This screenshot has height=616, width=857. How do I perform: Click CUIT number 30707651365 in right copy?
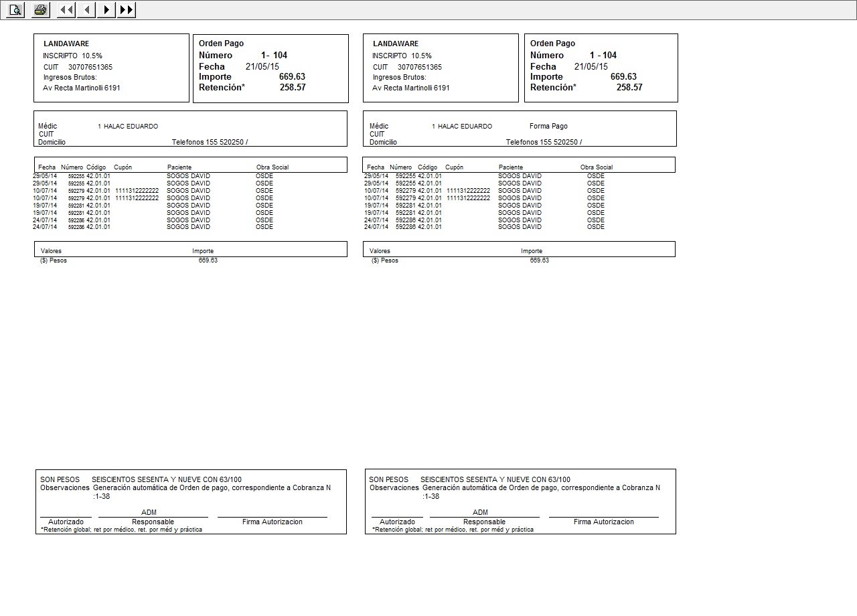[x=420, y=67]
